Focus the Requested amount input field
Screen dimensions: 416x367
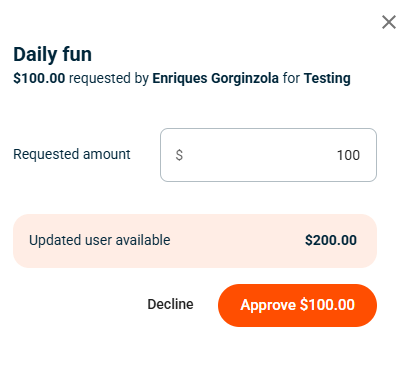tap(268, 155)
